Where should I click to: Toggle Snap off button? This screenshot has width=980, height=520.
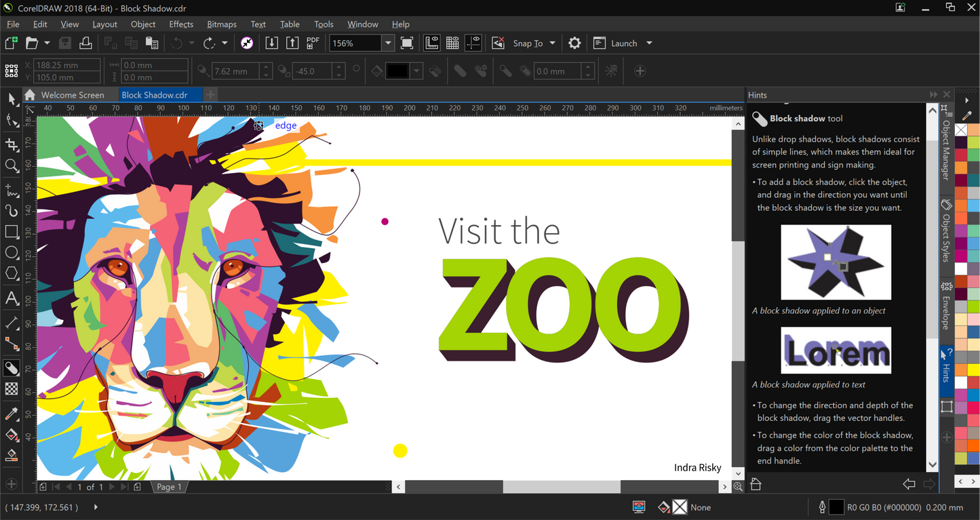pos(498,43)
